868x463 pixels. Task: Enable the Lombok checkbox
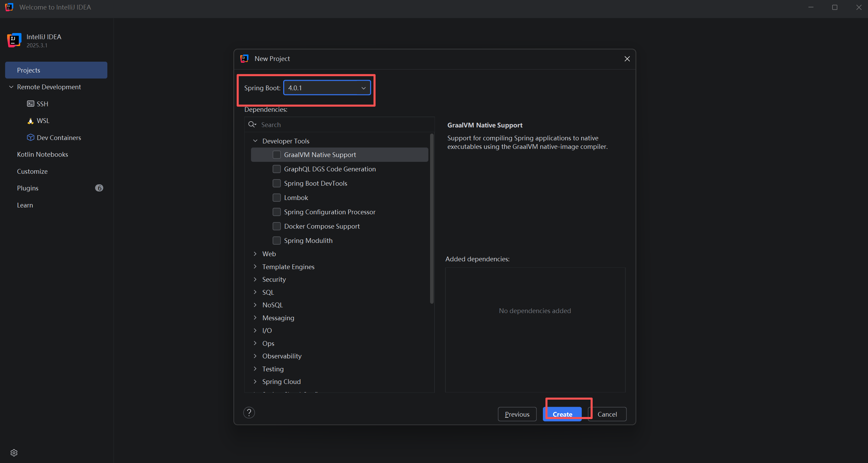(x=277, y=198)
